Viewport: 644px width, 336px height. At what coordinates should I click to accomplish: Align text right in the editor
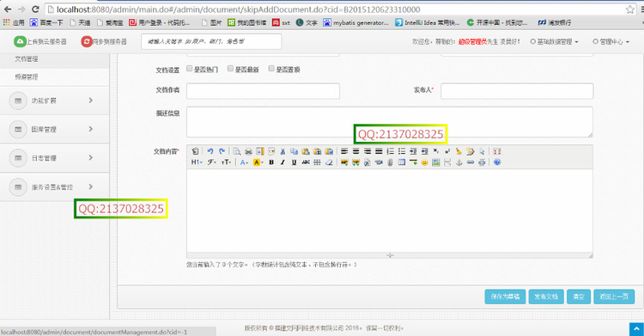point(368,151)
